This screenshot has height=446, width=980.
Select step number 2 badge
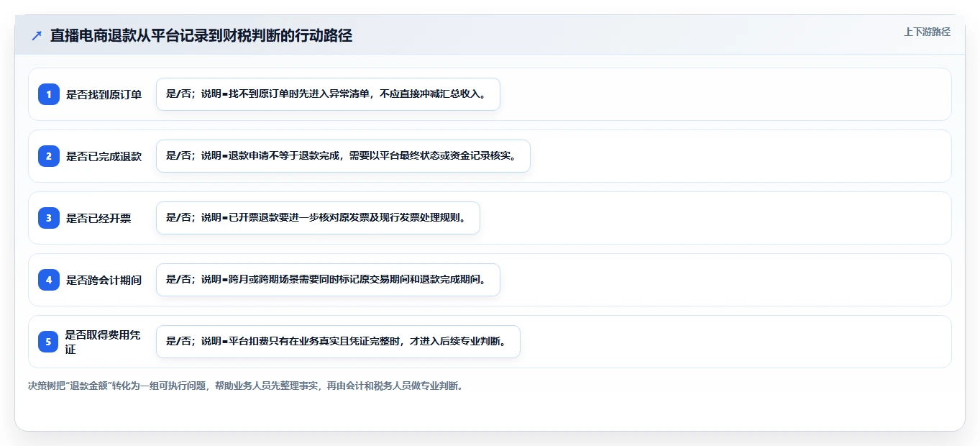(49, 156)
